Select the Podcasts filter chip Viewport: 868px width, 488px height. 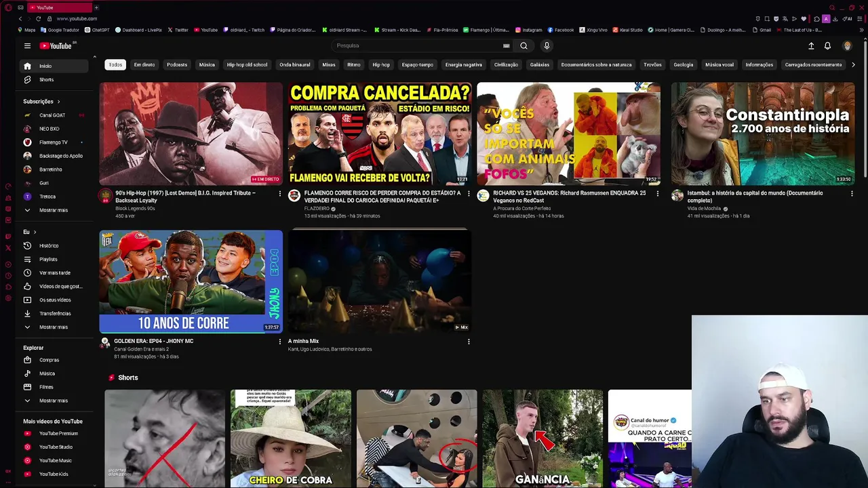(x=177, y=64)
